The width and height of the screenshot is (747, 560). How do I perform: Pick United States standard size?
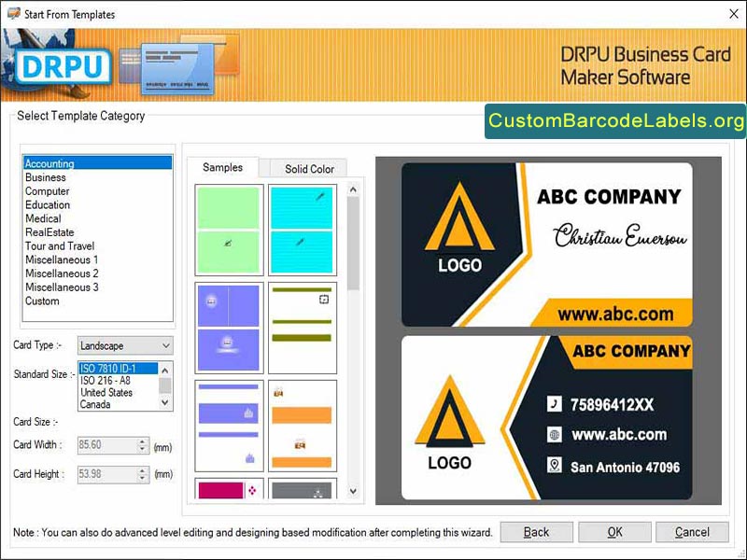(x=106, y=393)
